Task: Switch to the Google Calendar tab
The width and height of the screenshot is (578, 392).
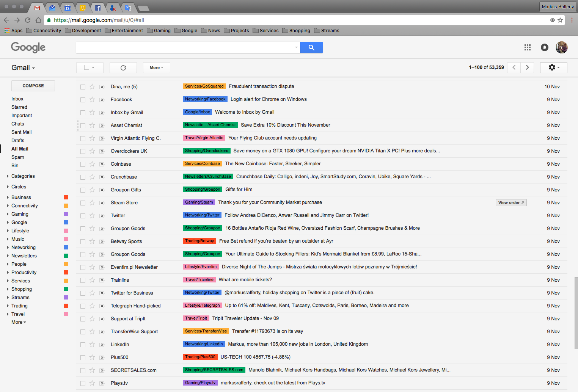Action: point(68,8)
